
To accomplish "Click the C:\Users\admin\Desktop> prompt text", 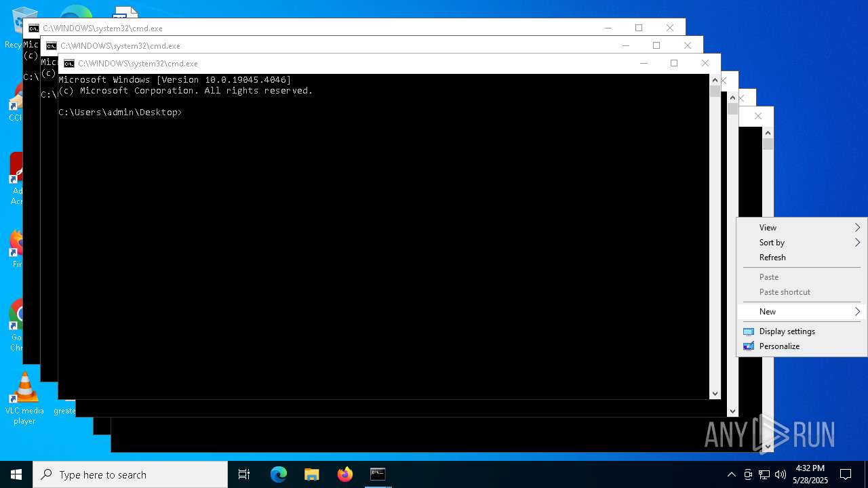I will pos(120,113).
